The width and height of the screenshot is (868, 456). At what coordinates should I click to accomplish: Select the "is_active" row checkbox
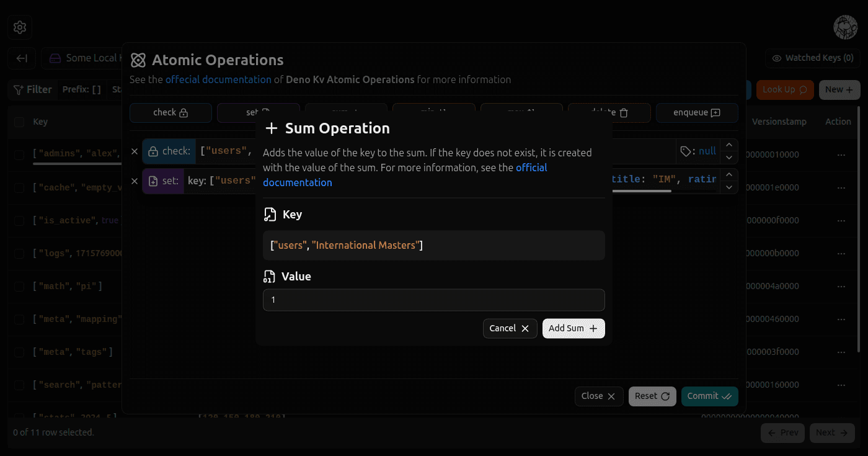point(19,220)
